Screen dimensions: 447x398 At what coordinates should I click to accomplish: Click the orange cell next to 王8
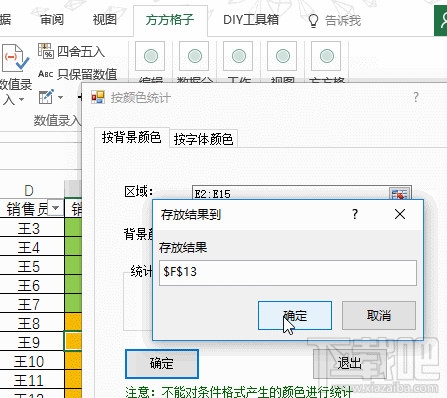(73, 323)
